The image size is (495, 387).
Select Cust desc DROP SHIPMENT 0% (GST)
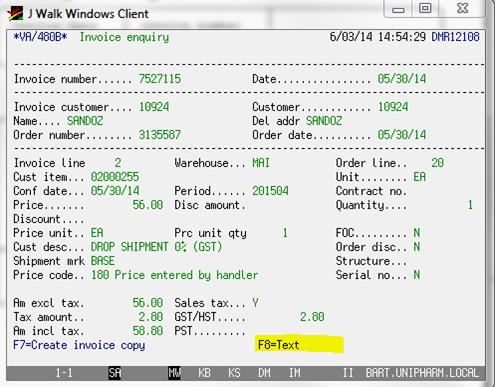tap(156, 247)
